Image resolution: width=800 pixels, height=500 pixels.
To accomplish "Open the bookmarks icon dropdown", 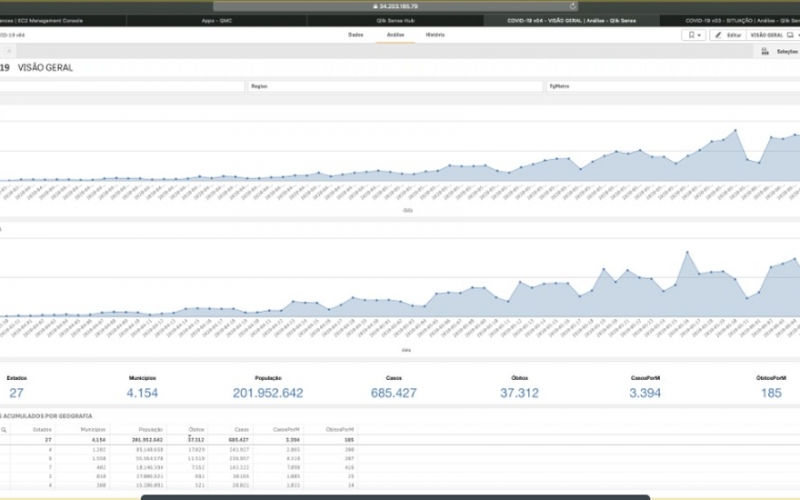I will (693, 34).
